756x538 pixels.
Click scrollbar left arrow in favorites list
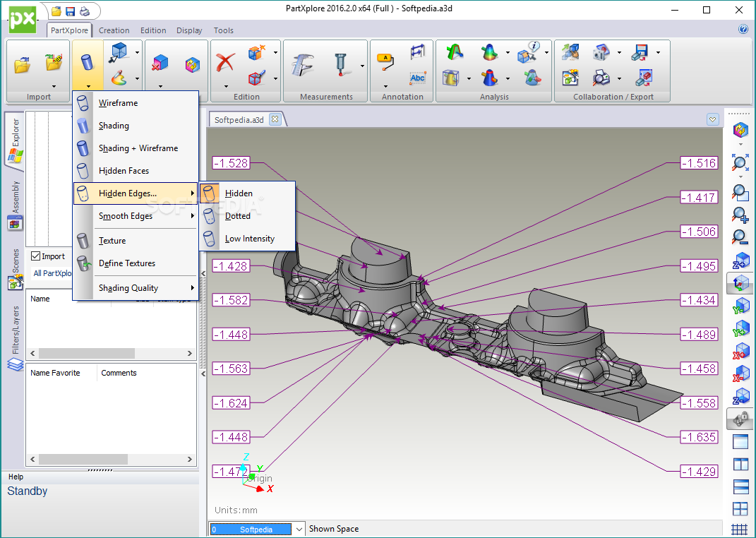[x=32, y=459]
